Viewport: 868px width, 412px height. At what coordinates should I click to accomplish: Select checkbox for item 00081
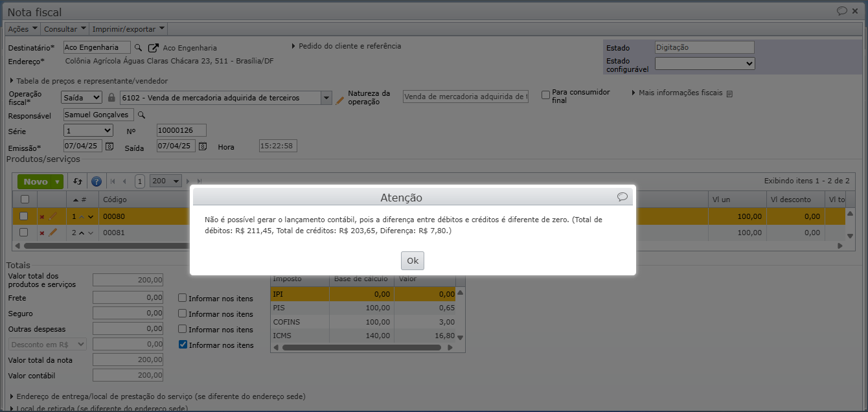[24, 232]
